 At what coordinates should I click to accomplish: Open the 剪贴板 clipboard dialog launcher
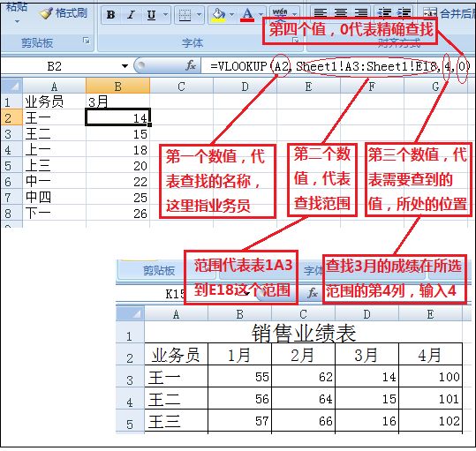point(87,41)
